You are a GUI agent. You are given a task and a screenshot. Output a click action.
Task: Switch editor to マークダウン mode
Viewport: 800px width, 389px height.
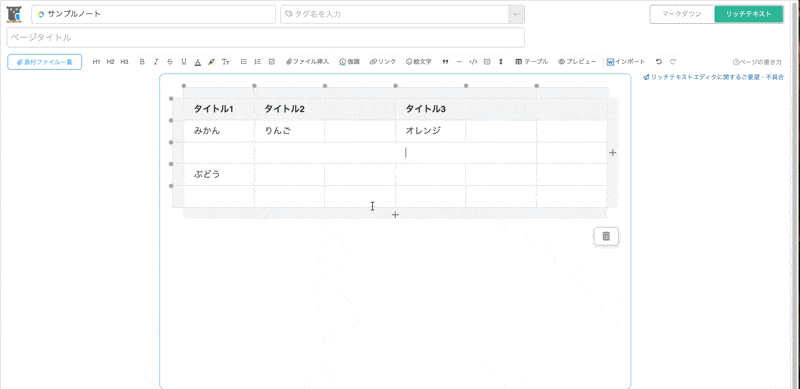pyautogui.click(x=682, y=14)
